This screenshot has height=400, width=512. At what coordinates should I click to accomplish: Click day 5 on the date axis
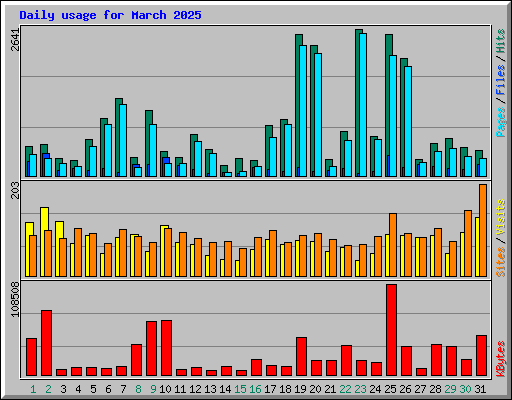pos(93,389)
